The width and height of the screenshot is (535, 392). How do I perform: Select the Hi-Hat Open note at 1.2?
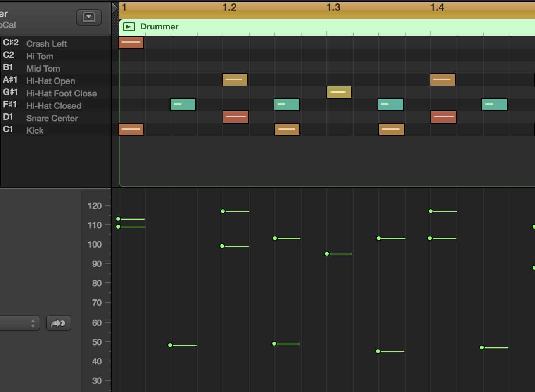click(235, 80)
